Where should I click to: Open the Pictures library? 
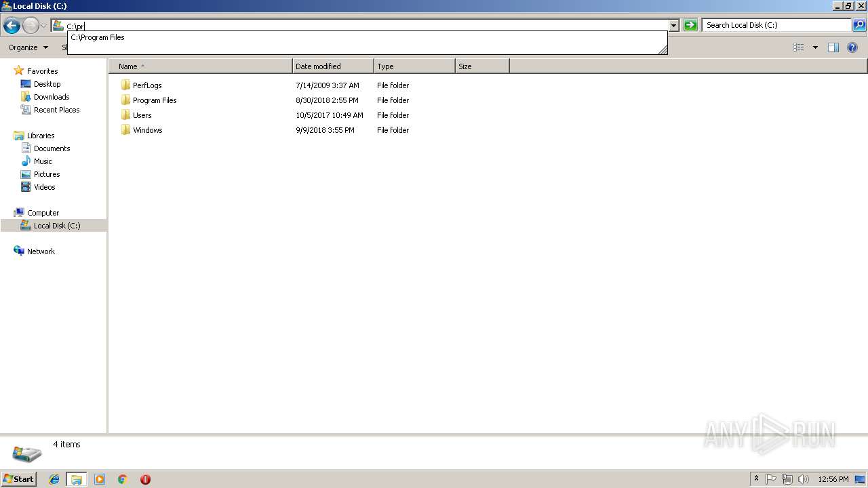click(47, 174)
